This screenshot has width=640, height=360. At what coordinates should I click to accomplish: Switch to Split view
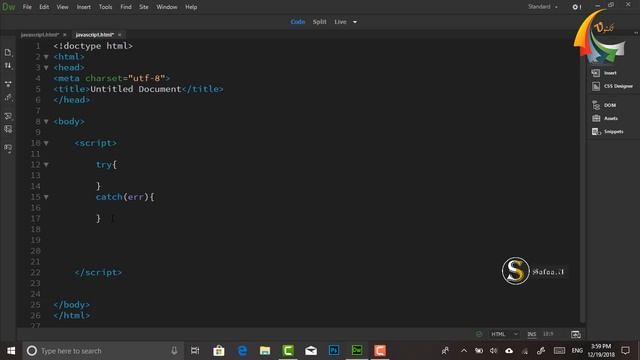(x=320, y=22)
